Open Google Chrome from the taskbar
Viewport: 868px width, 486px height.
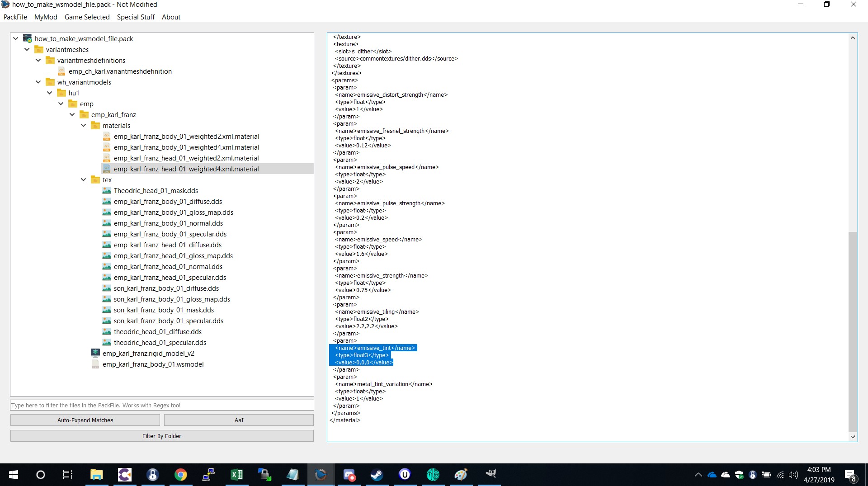pos(180,474)
